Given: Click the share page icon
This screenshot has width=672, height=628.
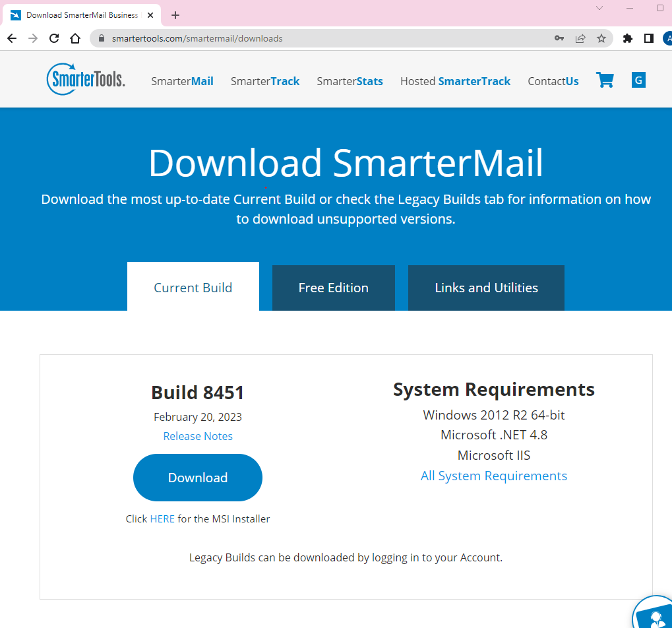Looking at the screenshot, I should [580, 38].
